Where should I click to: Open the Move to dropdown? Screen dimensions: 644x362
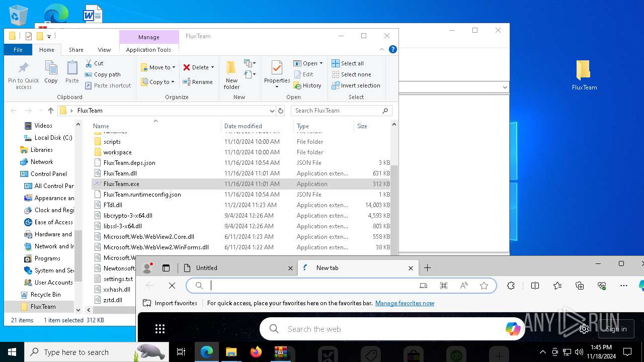158,67
